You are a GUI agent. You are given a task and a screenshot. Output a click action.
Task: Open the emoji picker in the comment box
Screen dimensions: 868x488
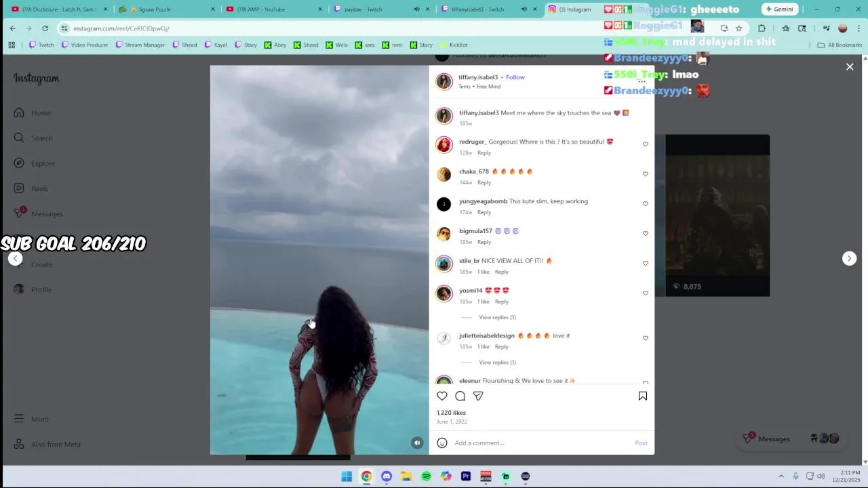pyautogui.click(x=442, y=443)
